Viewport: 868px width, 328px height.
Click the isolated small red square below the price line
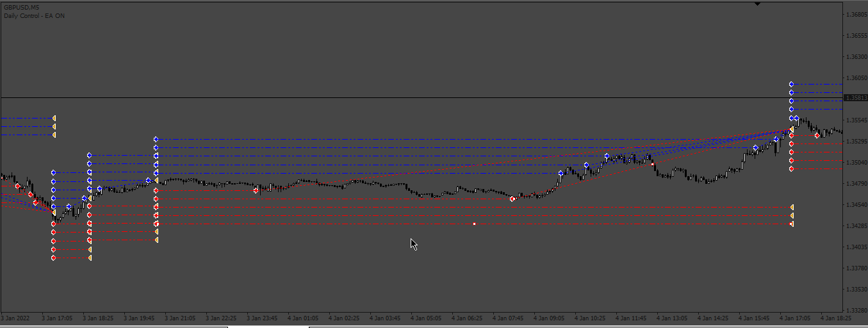pos(474,224)
